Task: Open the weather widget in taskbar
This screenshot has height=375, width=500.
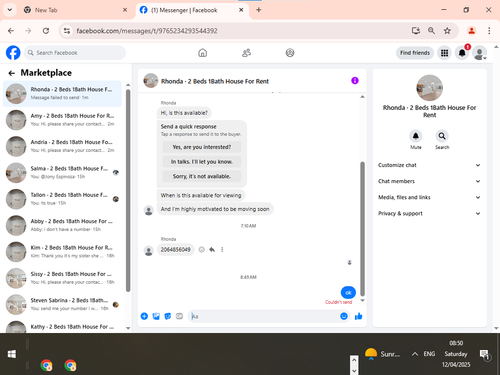Action: [x=382, y=354]
